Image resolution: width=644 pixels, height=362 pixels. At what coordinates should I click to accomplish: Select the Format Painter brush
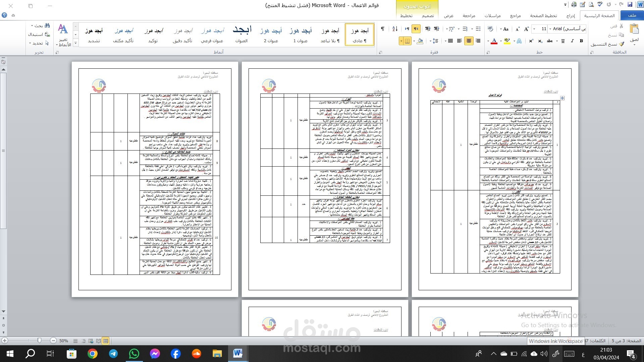pos(622,44)
